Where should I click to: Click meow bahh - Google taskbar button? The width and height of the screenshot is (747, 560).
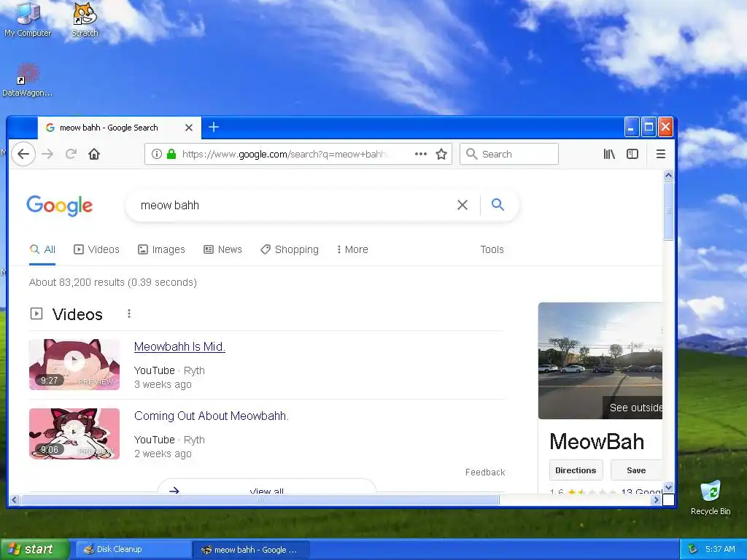251,550
